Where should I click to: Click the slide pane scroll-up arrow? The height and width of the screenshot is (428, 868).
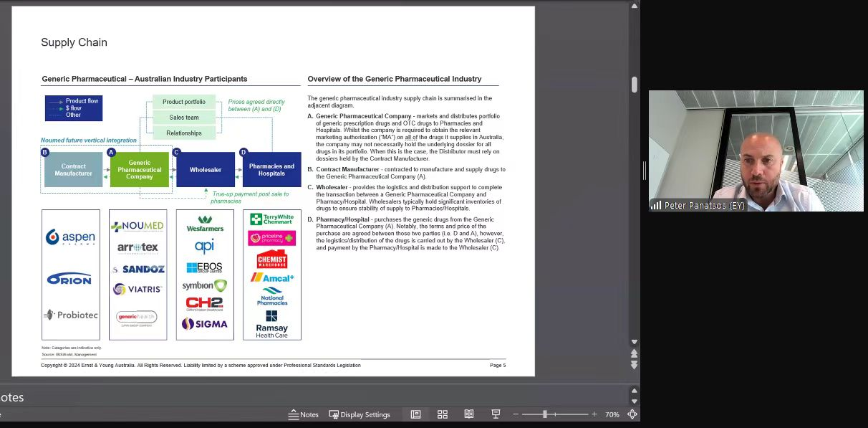(635, 6)
